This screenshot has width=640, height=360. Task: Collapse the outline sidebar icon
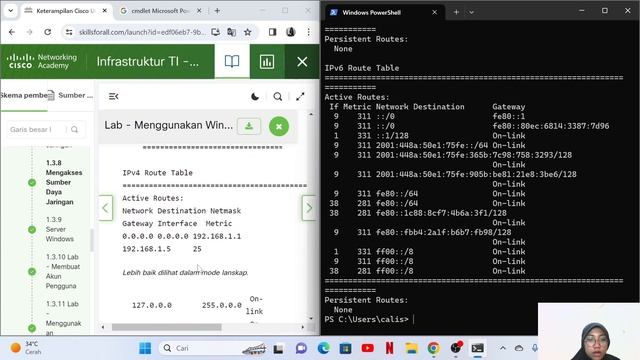pos(113,96)
